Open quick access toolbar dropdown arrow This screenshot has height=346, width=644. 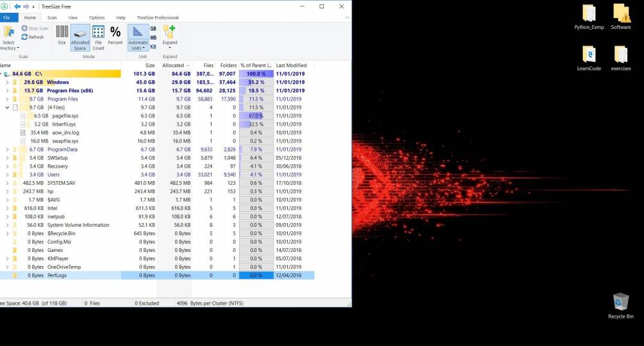pyautogui.click(x=33, y=7)
